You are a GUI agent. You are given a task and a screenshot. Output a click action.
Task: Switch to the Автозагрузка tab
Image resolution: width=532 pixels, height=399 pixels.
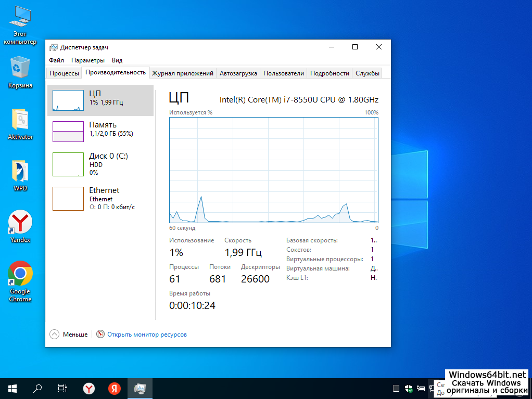[238, 73]
